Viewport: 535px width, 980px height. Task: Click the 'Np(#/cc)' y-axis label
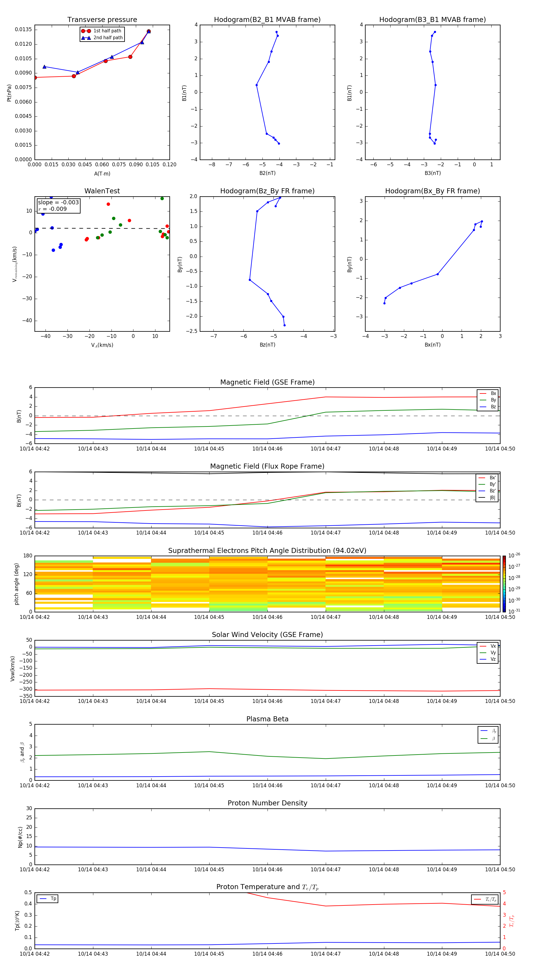coord(20,837)
